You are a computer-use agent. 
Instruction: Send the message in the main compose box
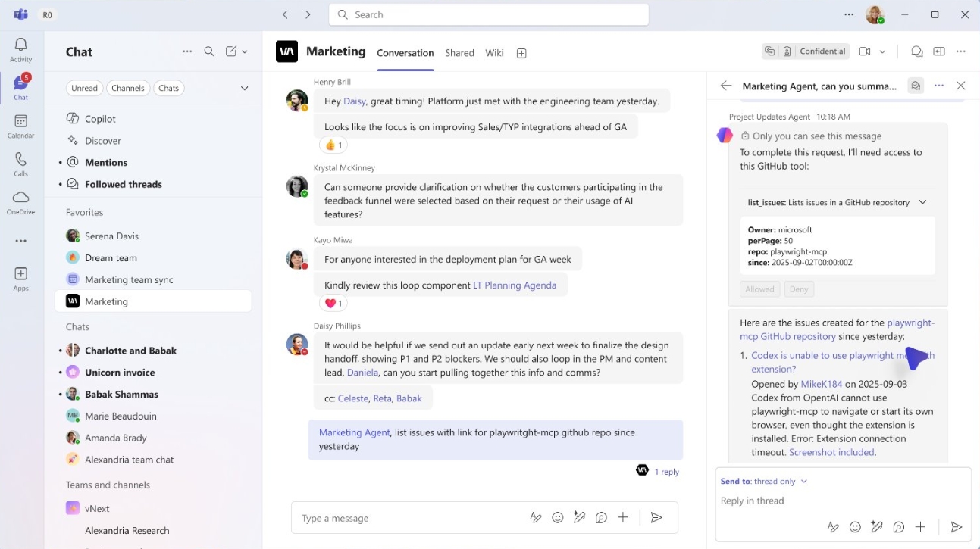pos(656,518)
